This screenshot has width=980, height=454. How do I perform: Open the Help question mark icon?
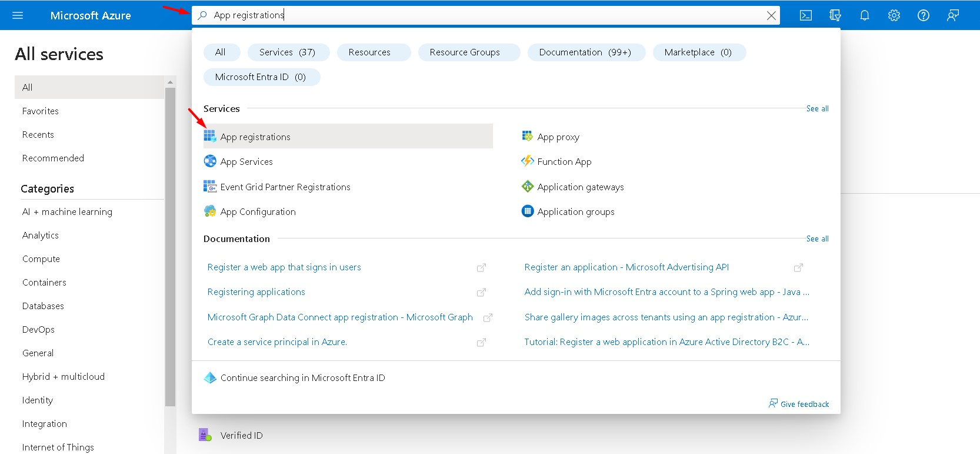[924, 15]
